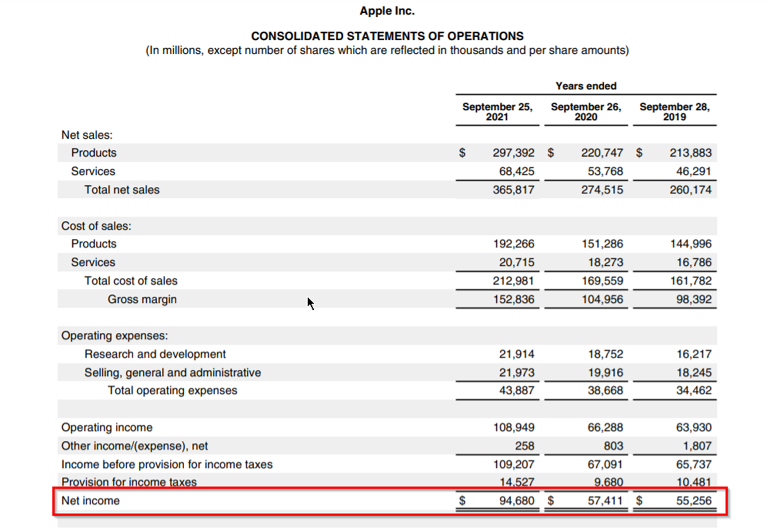Click the 65,737 pre-tax income value
The width and height of the screenshot is (774, 532).
coord(694,464)
